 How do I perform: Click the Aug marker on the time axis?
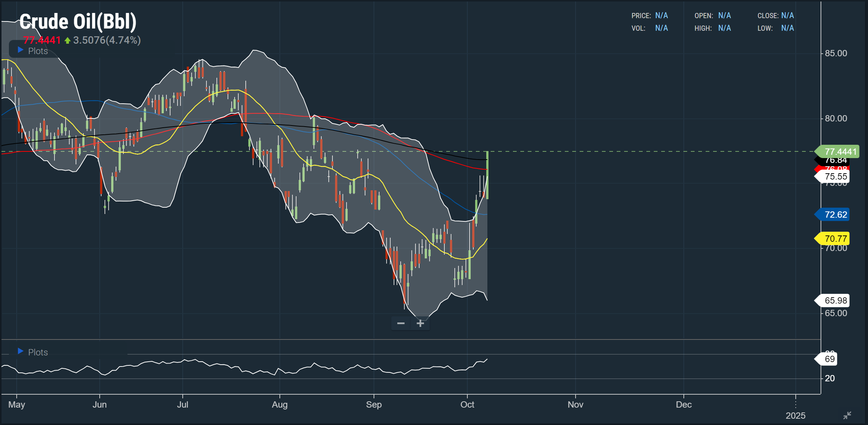[x=279, y=404]
